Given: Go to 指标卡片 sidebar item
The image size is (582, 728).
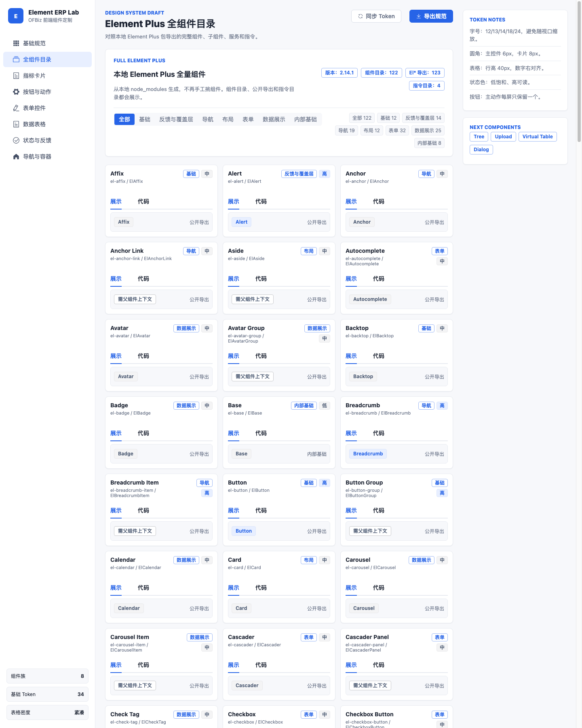Looking at the screenshot, I should 47,76.
